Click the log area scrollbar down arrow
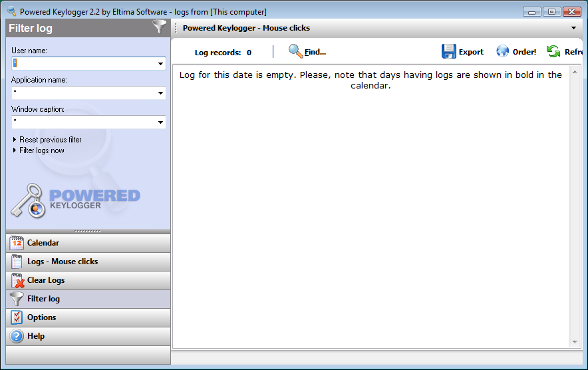This screenshot has width=588, height=370. click(575, 342)
